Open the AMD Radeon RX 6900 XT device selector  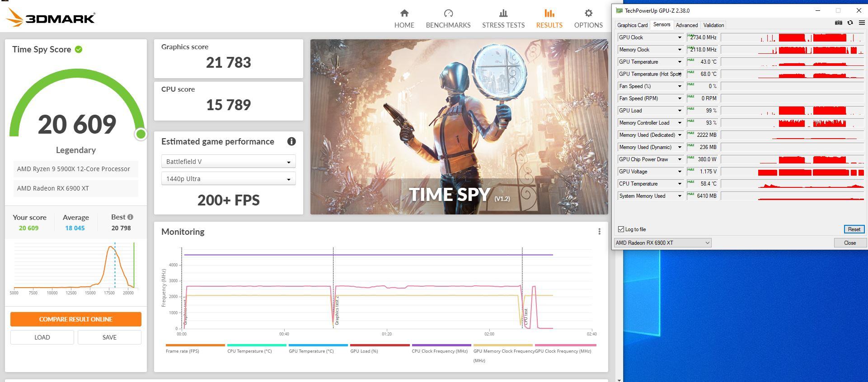(x=662, y=243)
